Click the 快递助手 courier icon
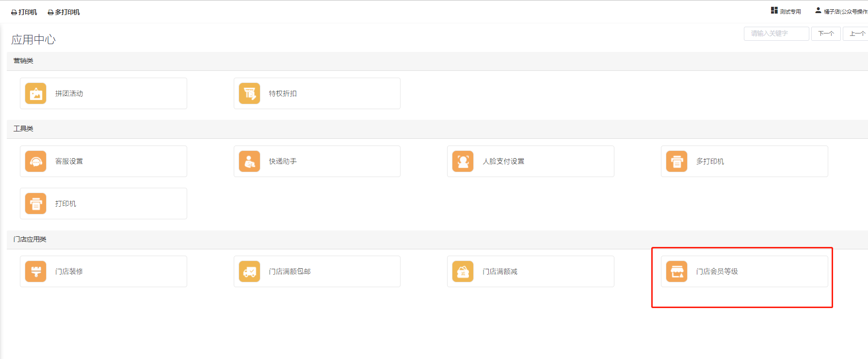Image resolution: width=868 pixels, height=359 pixels. 250,162
